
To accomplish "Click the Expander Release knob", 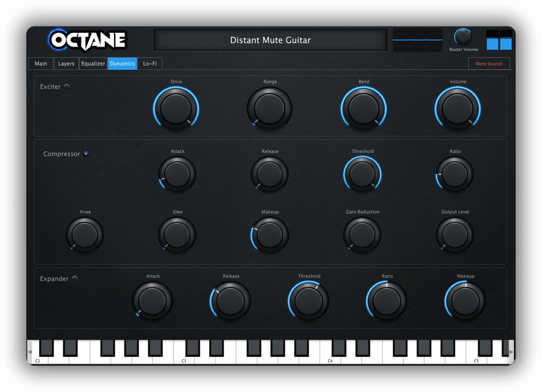I will coord(230,300).
